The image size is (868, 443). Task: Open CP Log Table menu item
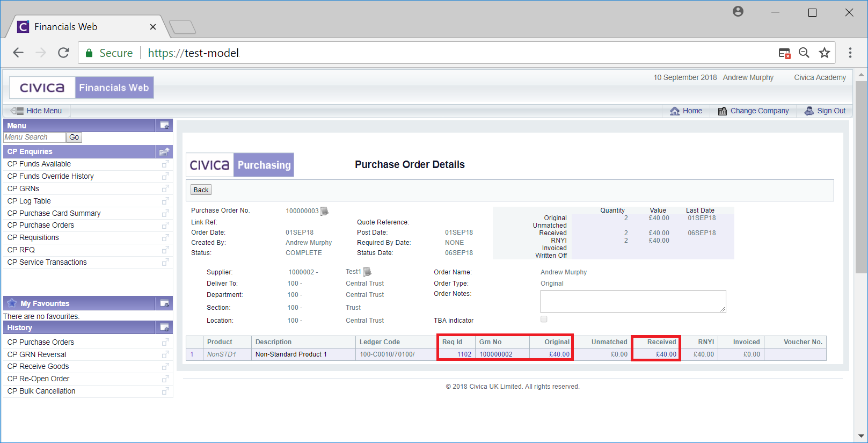[x=29, y=201]
